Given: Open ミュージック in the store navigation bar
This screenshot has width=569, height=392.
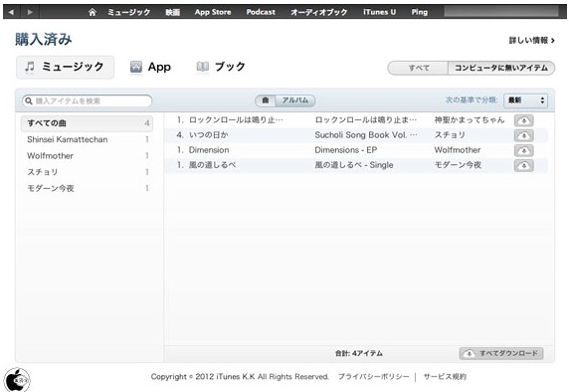Looking at the screenshot, I should (x=129, y=12).
